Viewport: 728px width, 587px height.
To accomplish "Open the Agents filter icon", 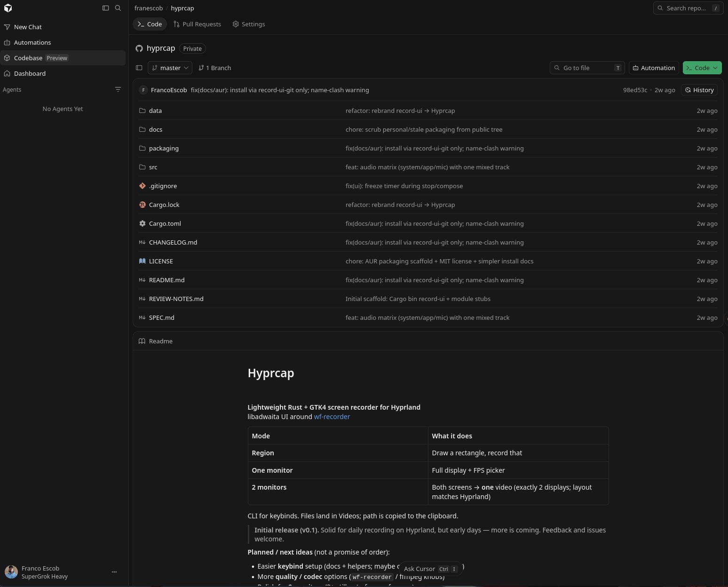I will (x=118, y=89).
